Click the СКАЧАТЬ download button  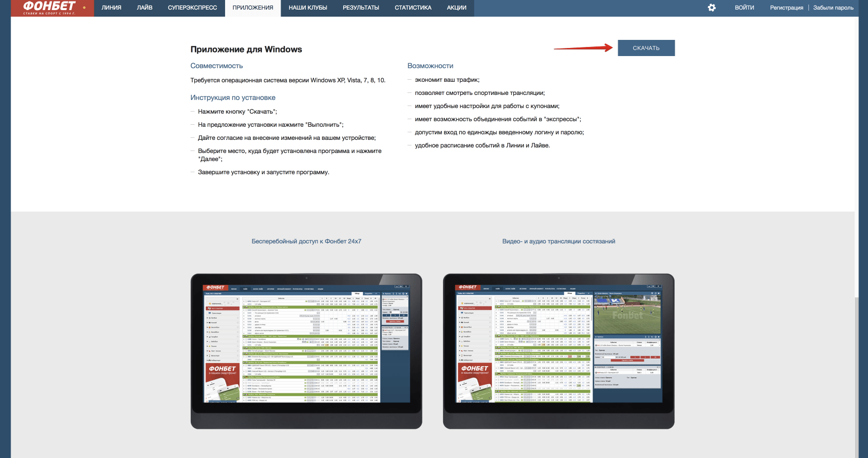click(x=646, y=48)
